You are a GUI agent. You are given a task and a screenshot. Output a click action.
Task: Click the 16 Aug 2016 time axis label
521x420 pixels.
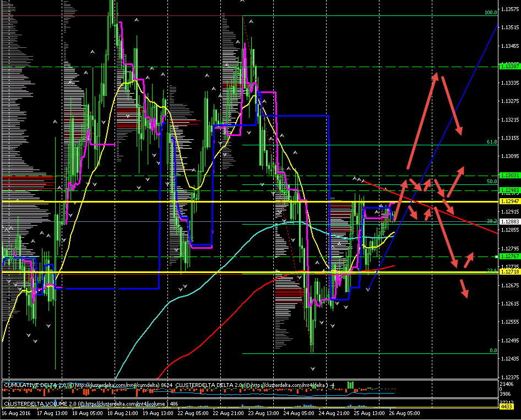(16, 413)
